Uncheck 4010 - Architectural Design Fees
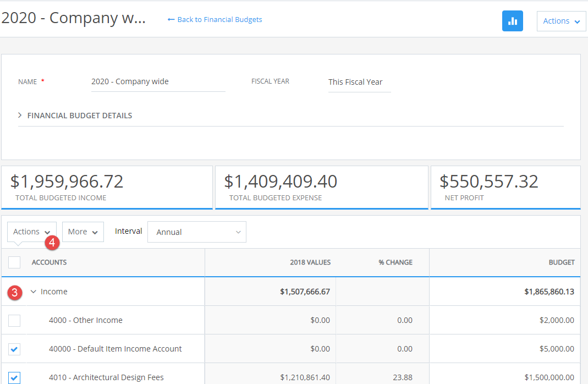The image size is (588, 384). pos(14,377)
